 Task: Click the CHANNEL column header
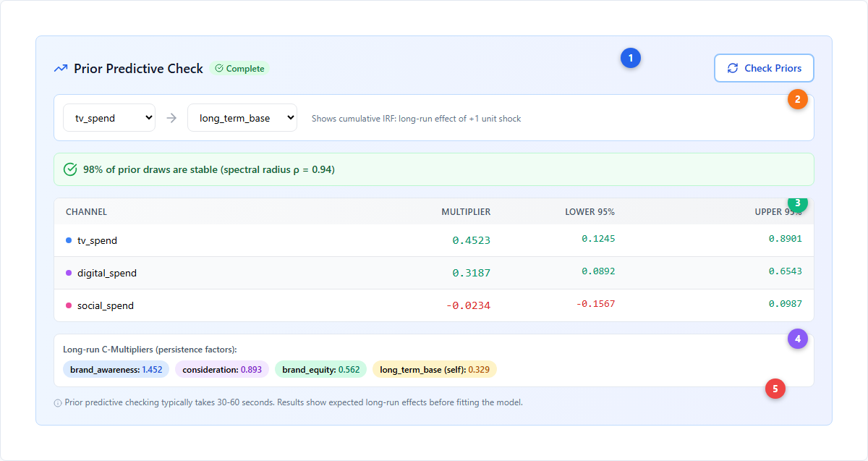pos(86,212)
